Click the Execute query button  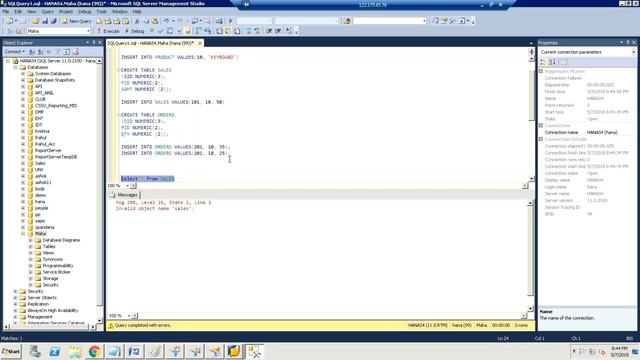pos(108,31)
